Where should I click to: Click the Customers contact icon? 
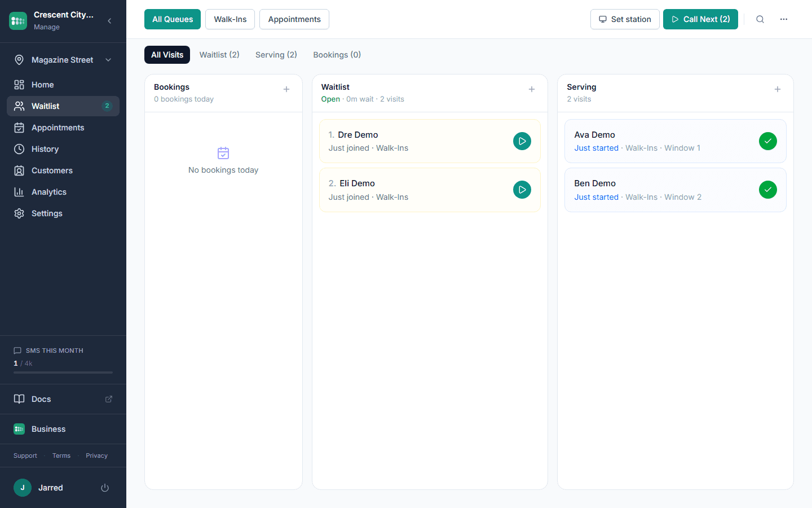pos(19,170)
